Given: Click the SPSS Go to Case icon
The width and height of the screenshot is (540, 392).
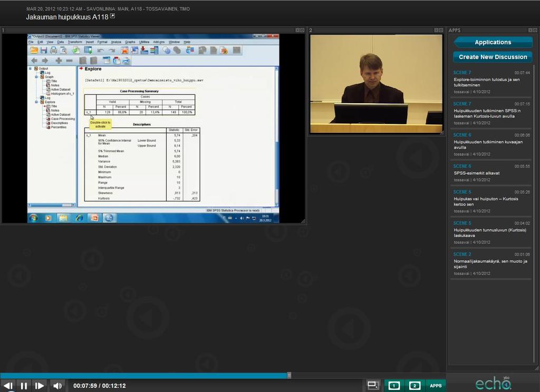Looking at the screenshot, I should pos(134,51).
